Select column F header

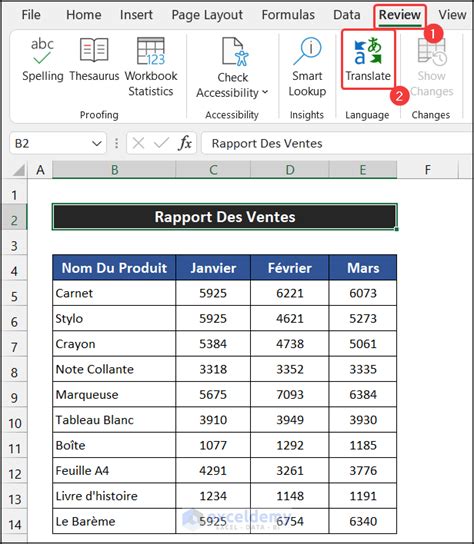click(x=428, y=170)
